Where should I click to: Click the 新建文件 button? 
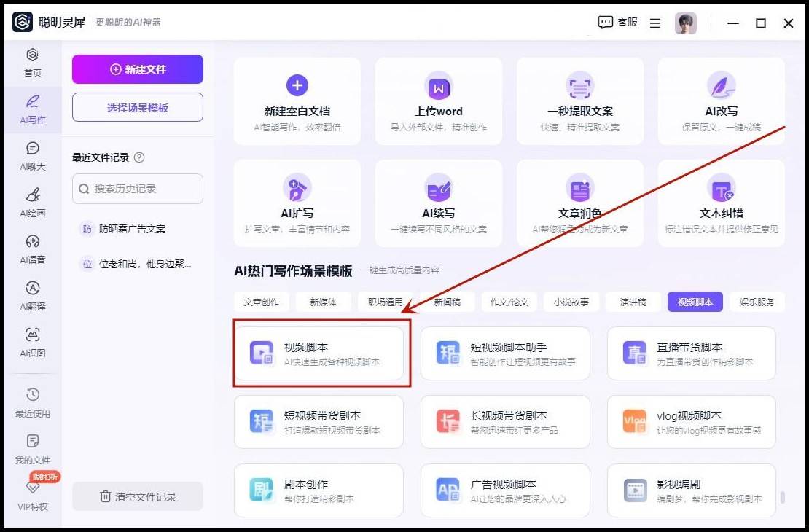(x=138, y=69)
